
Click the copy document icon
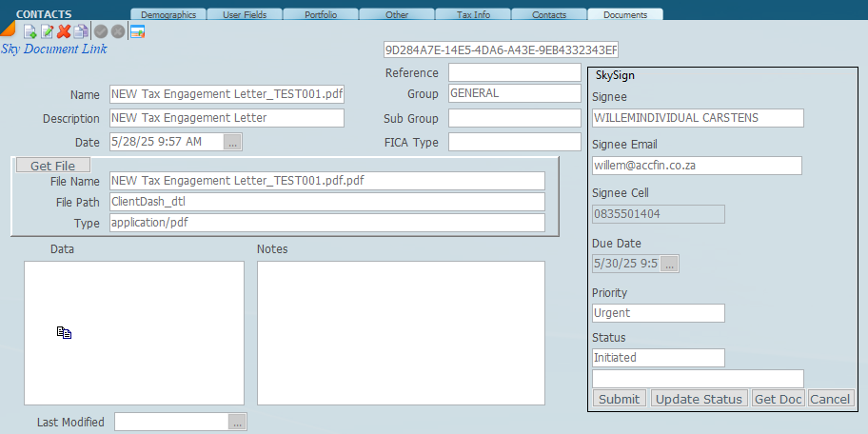point(81,31)
